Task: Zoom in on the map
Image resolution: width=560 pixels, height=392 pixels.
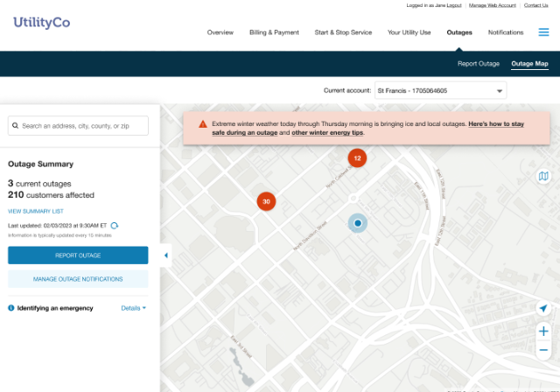Action: point(543,332)
